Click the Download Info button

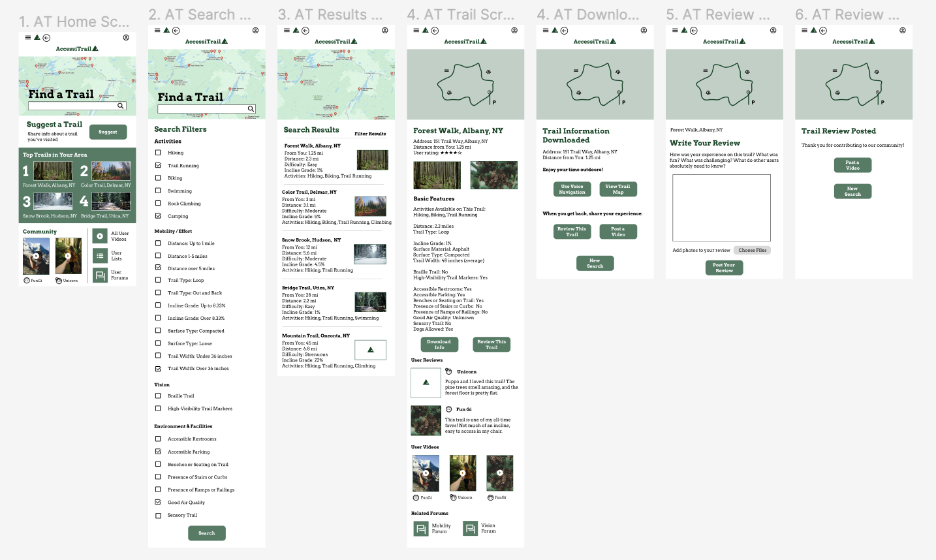pyautogui.click(x=439, y=345)
